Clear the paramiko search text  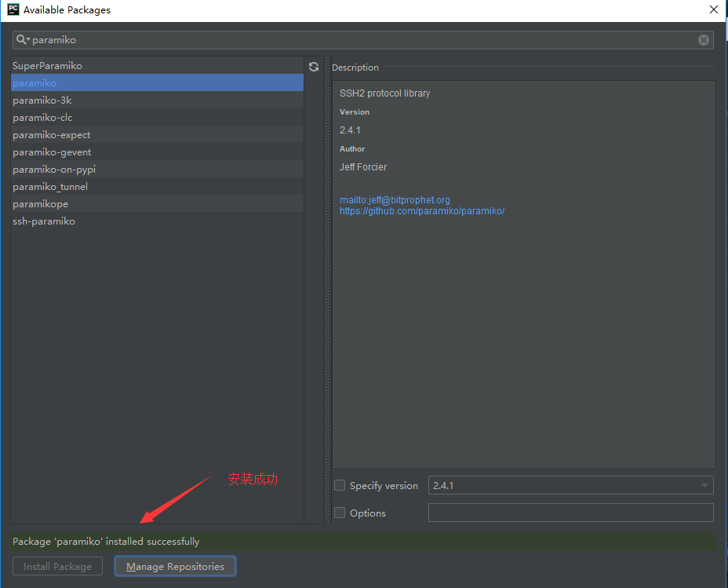pos(704,40)
